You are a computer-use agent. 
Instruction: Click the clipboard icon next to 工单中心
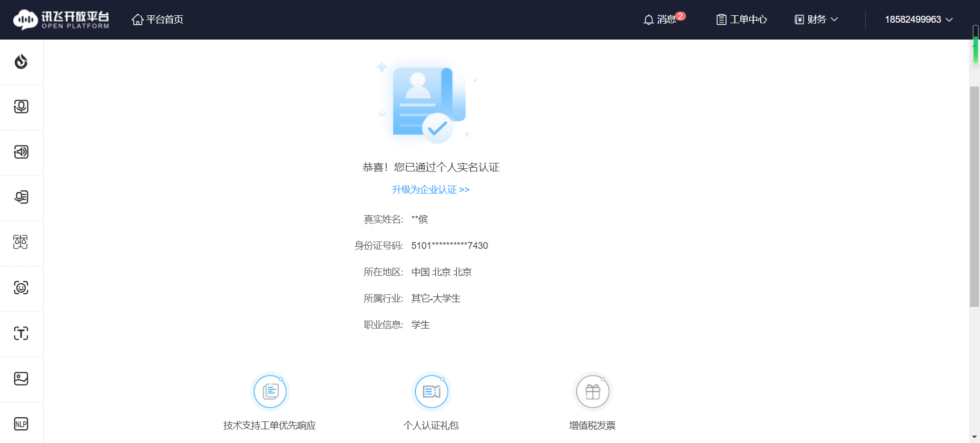coord(721,20)
